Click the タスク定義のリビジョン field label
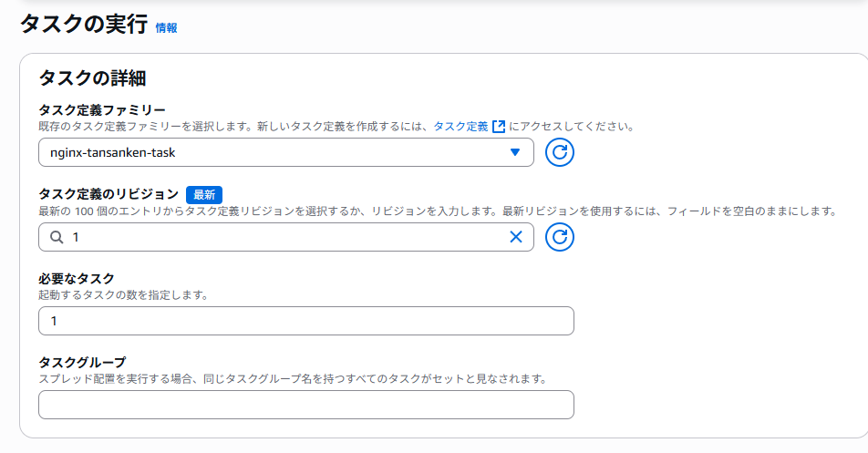 point(108,194)
